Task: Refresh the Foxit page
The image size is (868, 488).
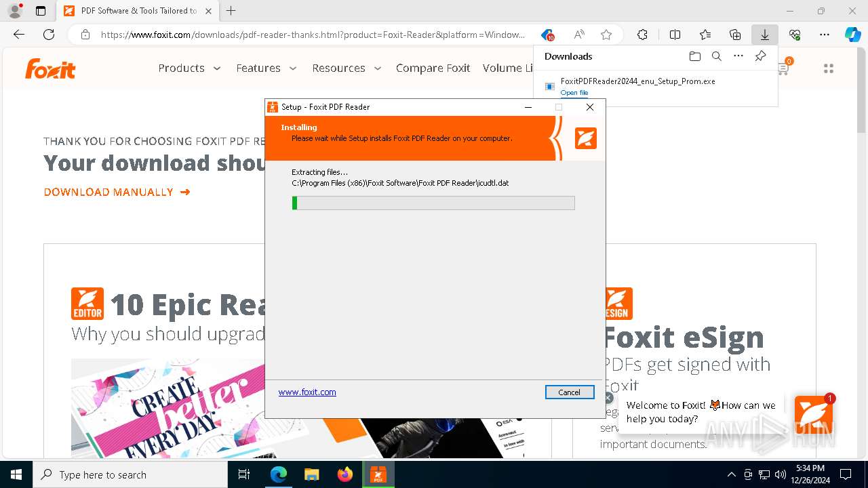Action: 49,35
